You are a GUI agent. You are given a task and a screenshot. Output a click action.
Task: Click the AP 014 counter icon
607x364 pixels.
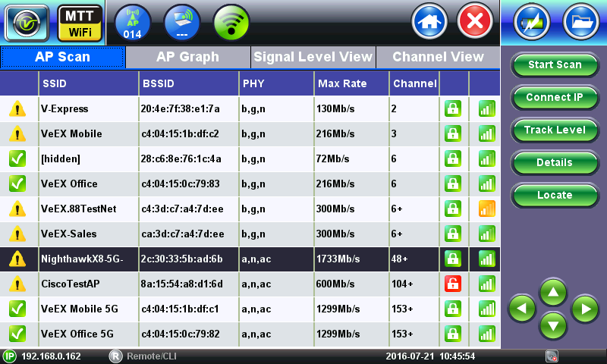coord(133,22)
